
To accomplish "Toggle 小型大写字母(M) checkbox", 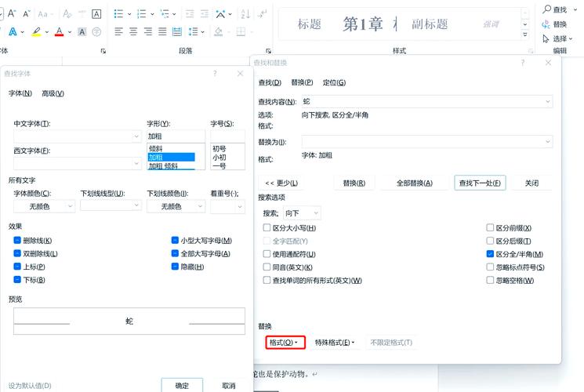I will coord(175,241).
